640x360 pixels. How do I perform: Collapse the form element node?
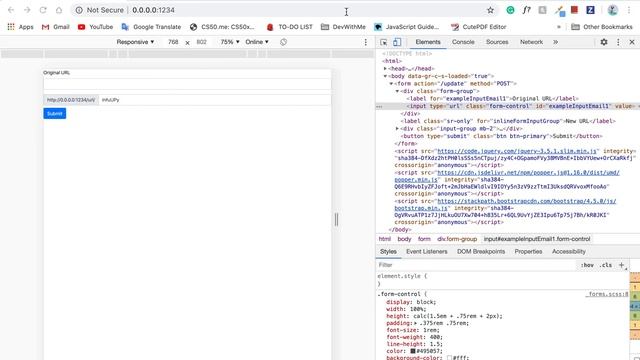pyautogui.click(x=391, y=84)
